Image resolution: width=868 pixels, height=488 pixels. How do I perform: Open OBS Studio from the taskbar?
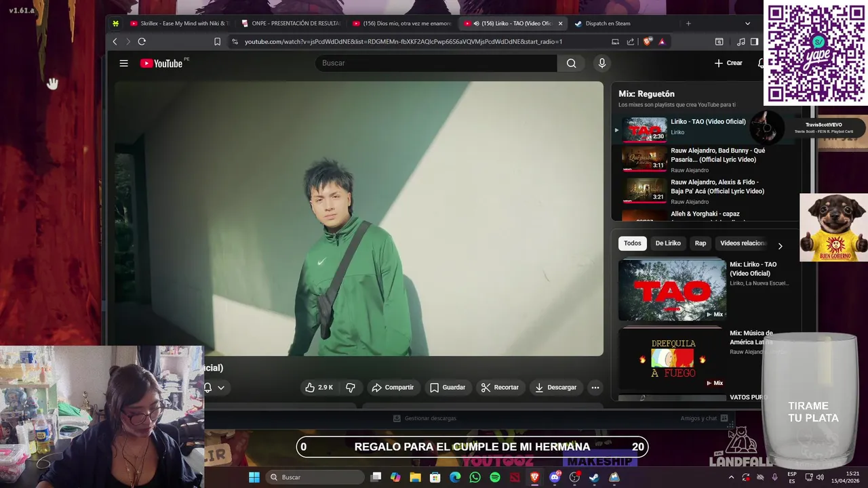(x=574, y=477)
